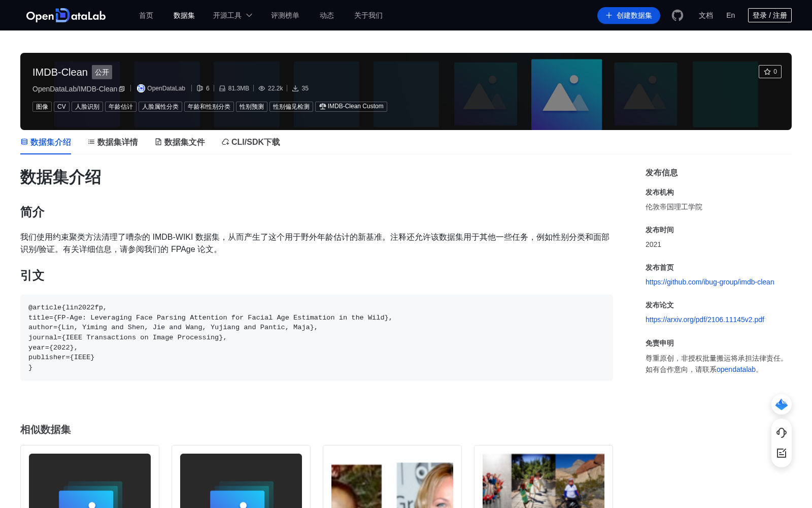Open 文档 link in header
This screenshot has width=812, height=508.
(706, 15)
